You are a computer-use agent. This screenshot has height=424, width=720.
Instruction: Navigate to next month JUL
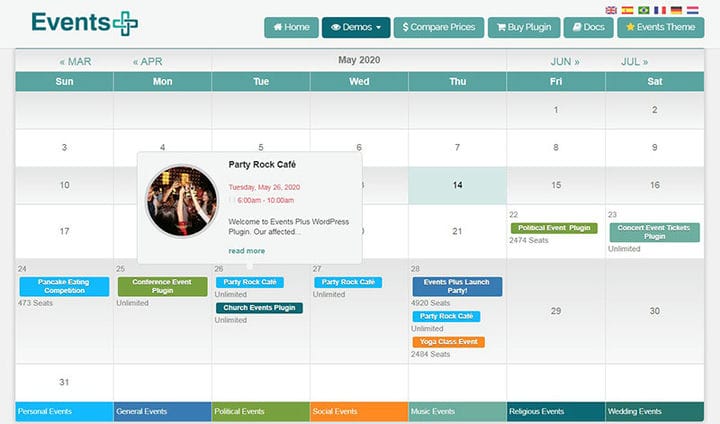[x=634, y=62]
